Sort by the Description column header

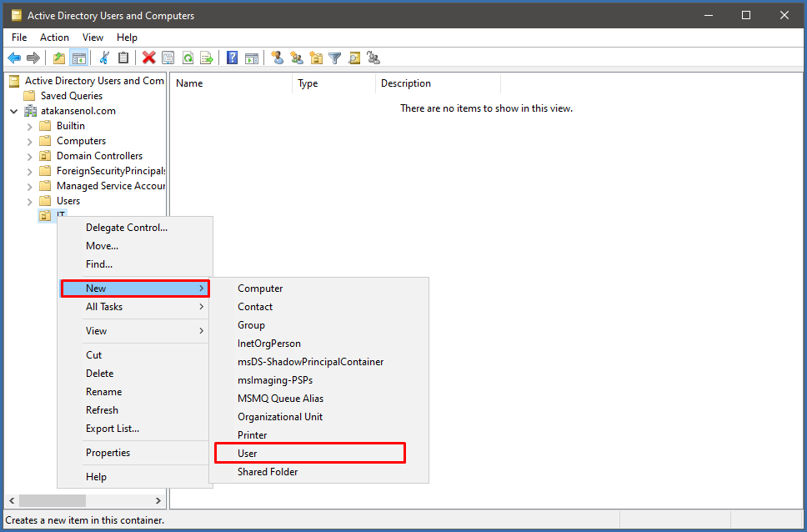(438, 83)
